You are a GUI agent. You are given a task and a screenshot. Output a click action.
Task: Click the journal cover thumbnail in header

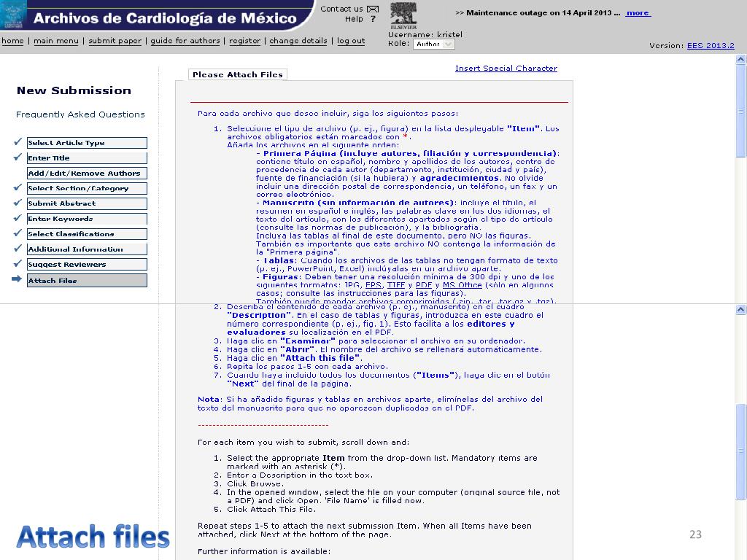13,15
